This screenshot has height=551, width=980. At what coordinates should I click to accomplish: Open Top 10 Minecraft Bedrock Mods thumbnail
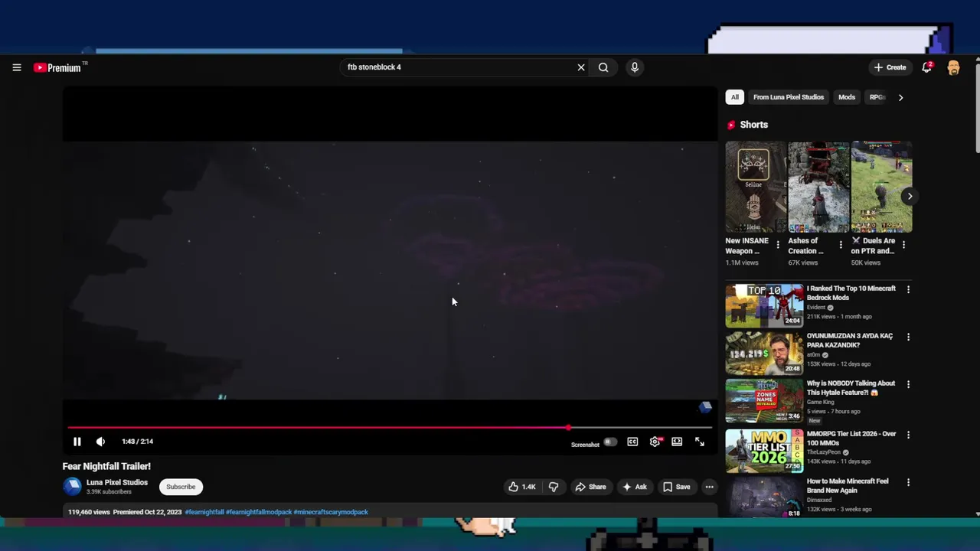click(764, 305)
